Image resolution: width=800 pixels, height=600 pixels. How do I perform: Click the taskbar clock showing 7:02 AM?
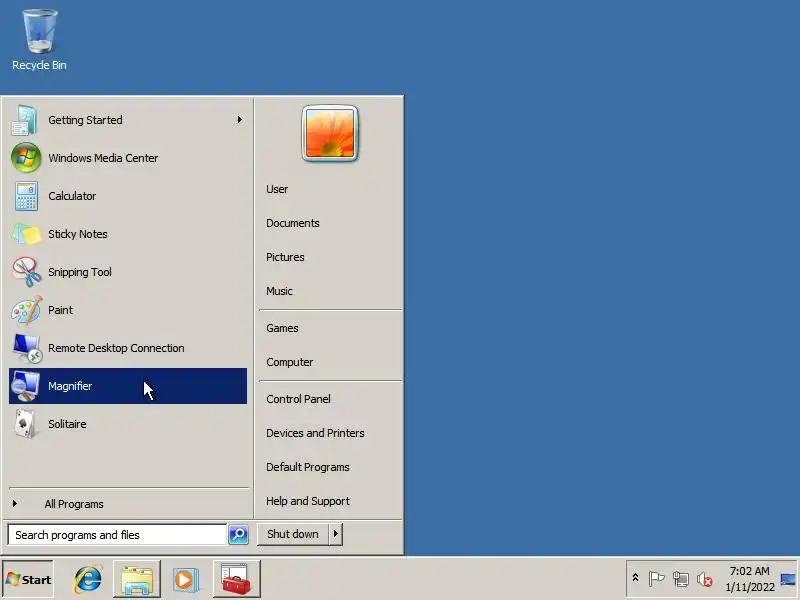point(749,579)
